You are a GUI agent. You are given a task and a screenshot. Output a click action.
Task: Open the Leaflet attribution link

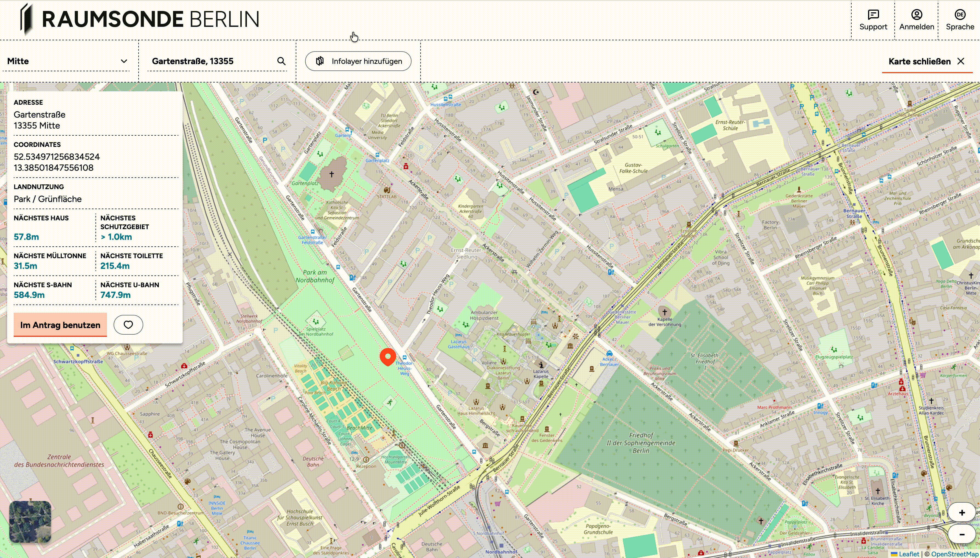coord(908,554)
